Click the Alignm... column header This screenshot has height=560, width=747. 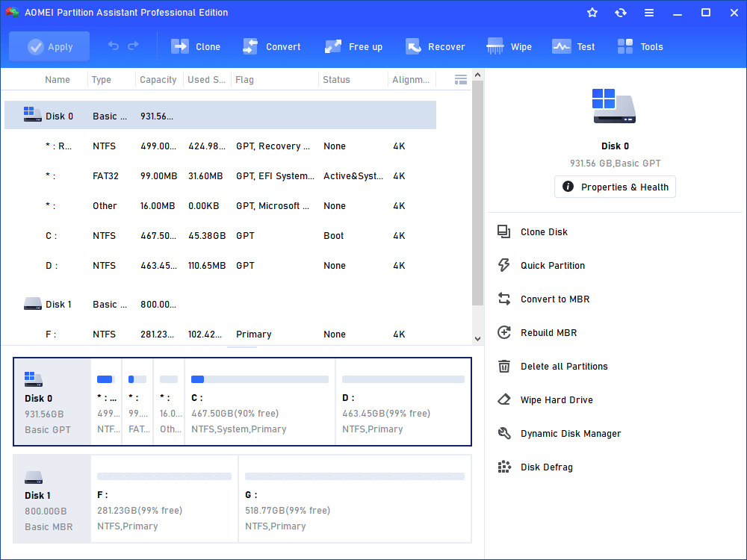pyautogui.click(x=411, y=80)
